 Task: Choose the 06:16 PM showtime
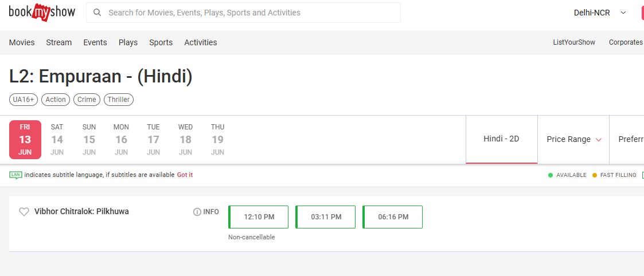(393, 217)
